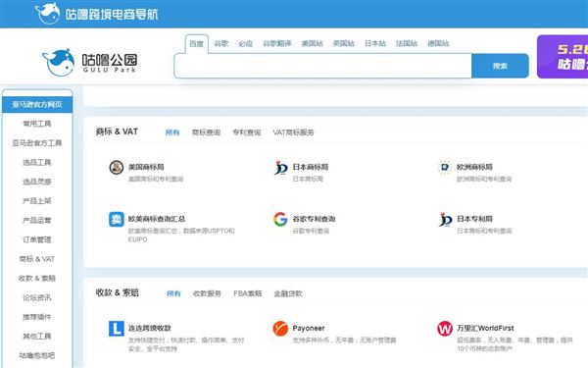Click the purple 5.20 promotional banner
This screenshot has height=368, width=588.
(563, 57)
